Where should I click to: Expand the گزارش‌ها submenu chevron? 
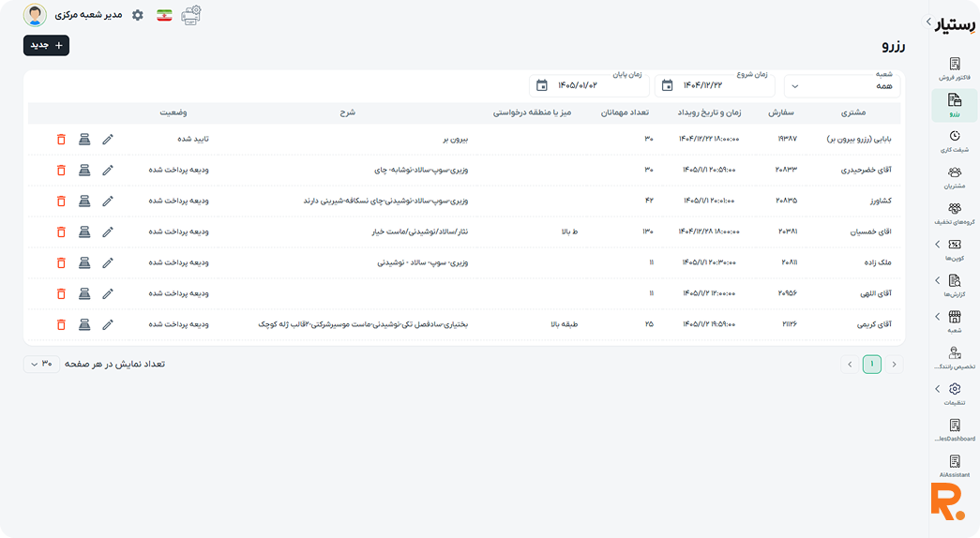(938, 280)
